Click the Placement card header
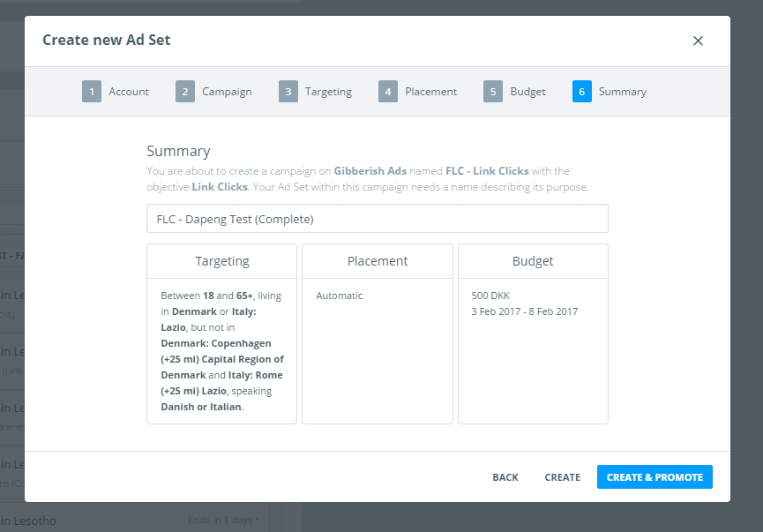763x532 pixels. 378,261
